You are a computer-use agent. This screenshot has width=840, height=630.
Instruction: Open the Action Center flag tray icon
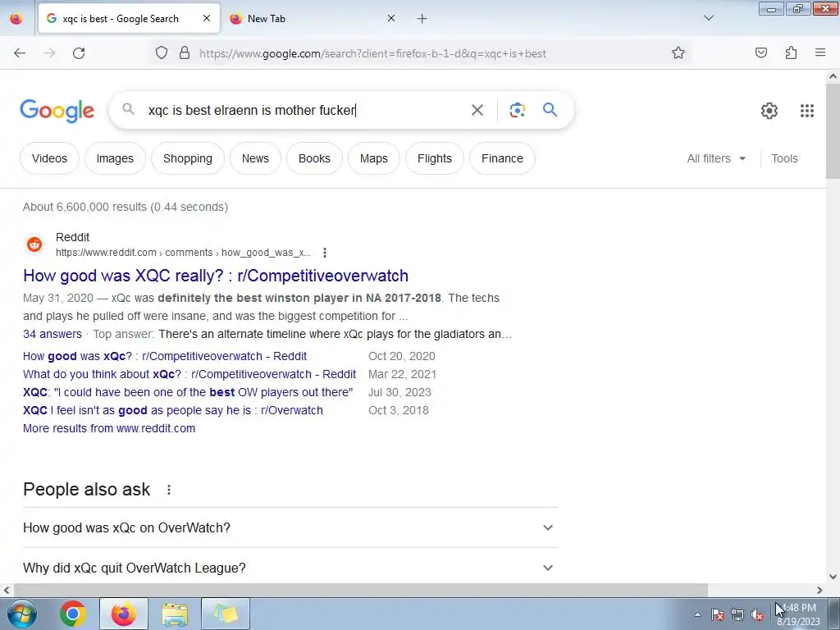(718, 614)
